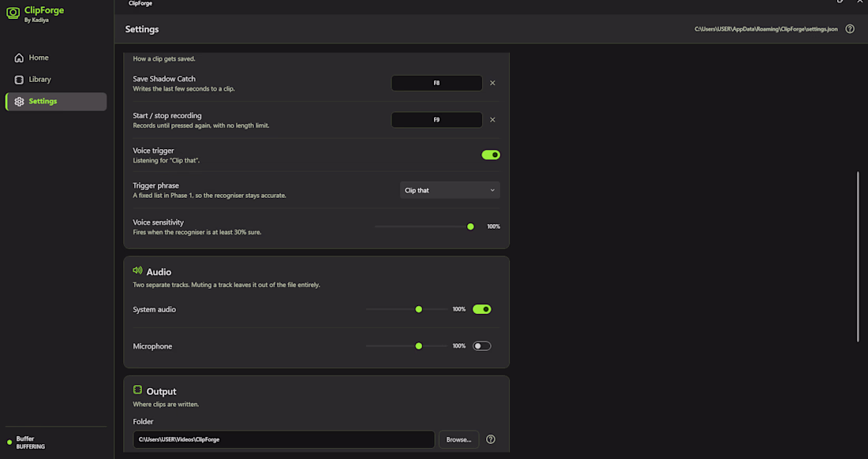868x459 pixels.
Task: Open the Library section
Action: tap(56, 80)
